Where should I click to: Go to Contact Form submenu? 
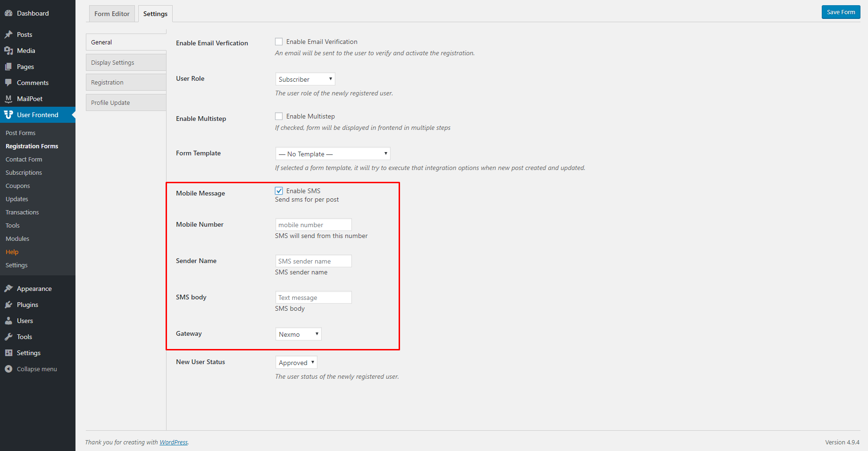pos(24,160)
